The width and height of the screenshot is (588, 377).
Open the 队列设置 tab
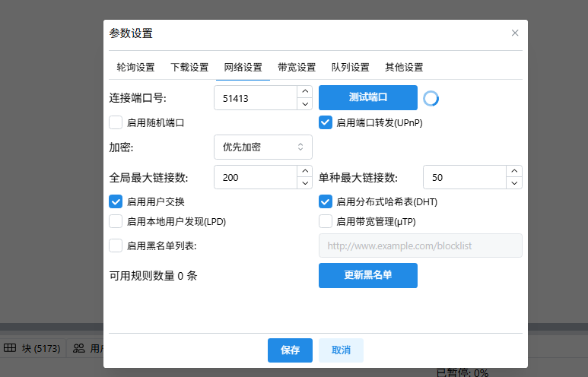pyautogui.click(x=350, y=68)
